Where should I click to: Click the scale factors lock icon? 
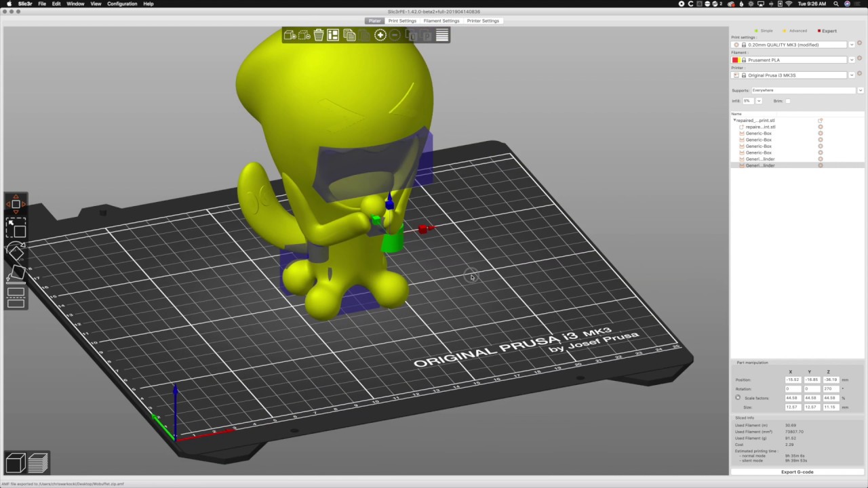738,398
